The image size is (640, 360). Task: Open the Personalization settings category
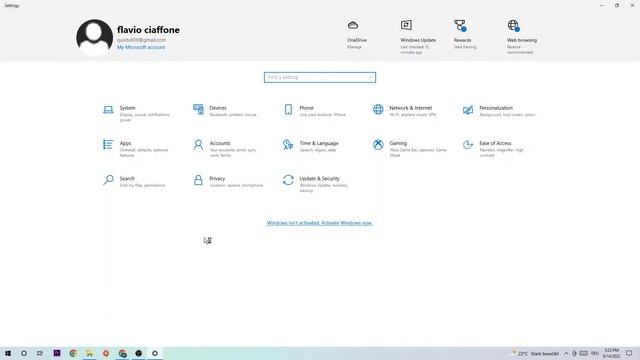(499, 111)
